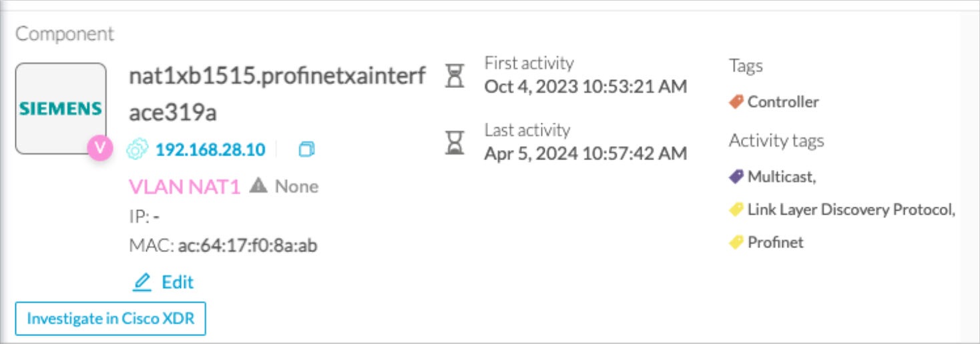Click the yellow Link Layer Discovery Protocol tag icon

pyautogui.click(x=736, y=210)
